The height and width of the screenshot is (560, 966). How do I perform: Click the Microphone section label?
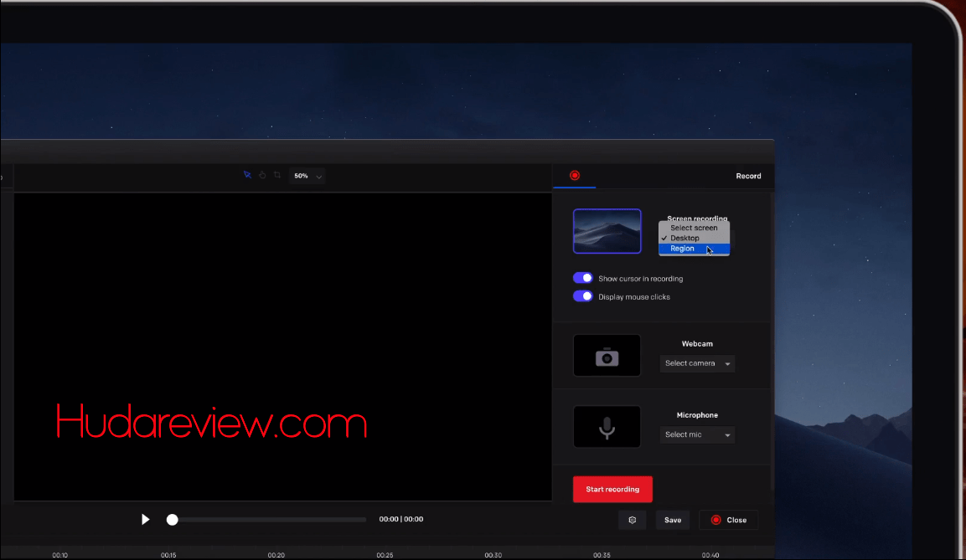tap(697, 415)
